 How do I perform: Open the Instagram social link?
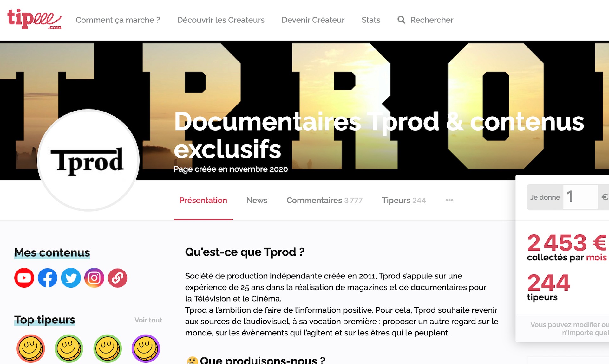94,278
